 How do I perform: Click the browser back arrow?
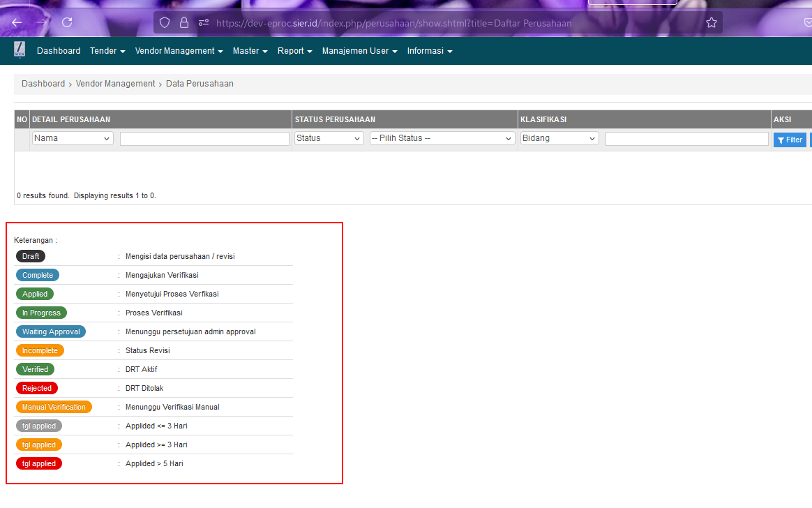tap(17, 22)
